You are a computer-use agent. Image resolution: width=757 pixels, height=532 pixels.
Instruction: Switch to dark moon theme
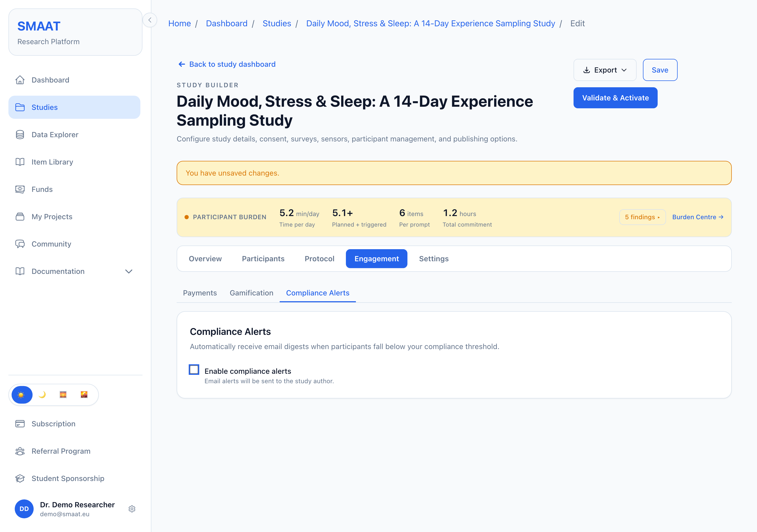point(42,395)
